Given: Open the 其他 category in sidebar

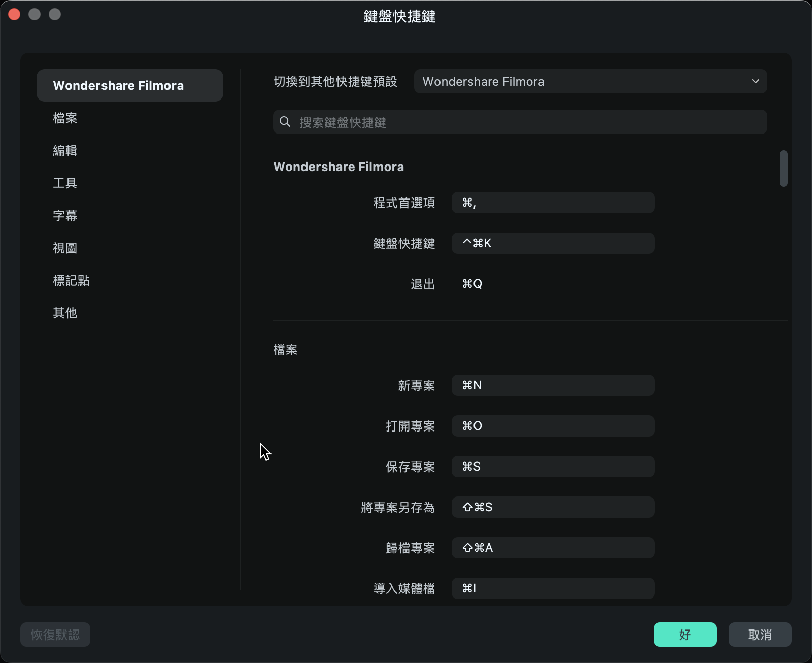Looking at the screenshot, I should click(65, 313).
